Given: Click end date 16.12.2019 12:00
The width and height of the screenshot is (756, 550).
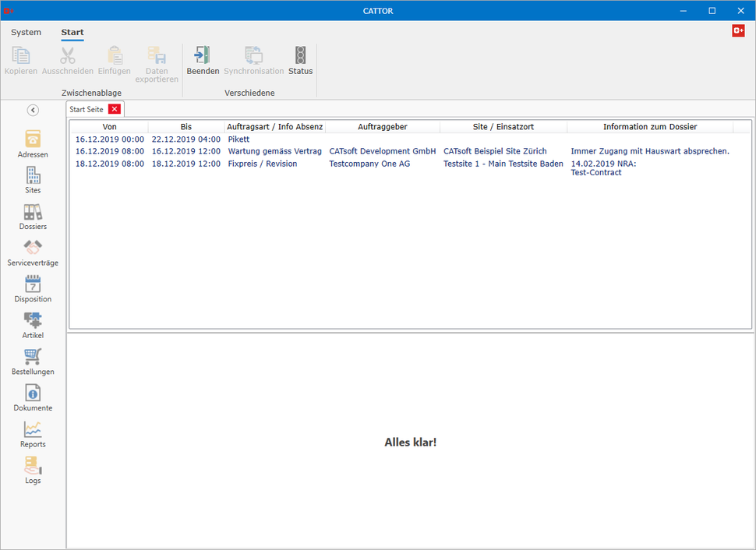Looking at the screenshot, I should pos(186,151).
